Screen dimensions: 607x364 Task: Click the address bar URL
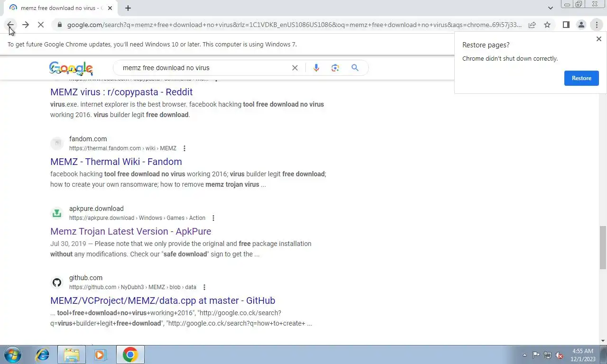coord(294,25)
